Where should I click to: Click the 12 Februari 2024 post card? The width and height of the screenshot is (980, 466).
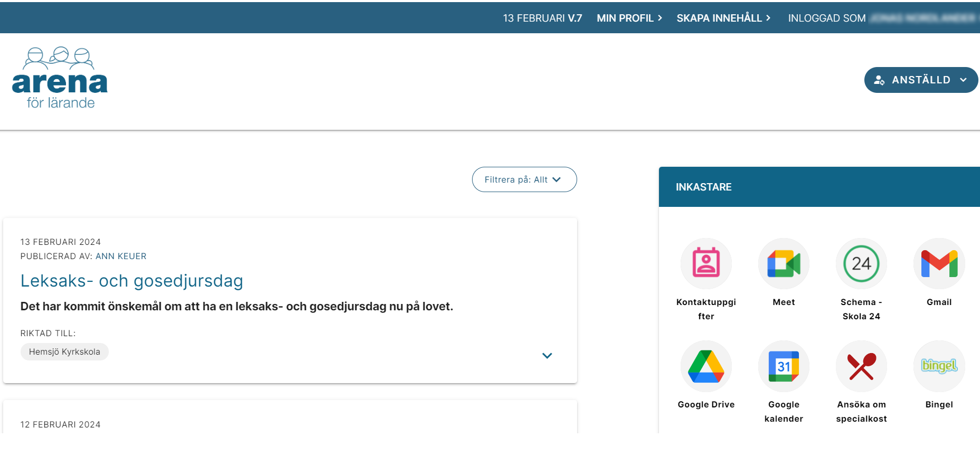[x=290, y=420]
